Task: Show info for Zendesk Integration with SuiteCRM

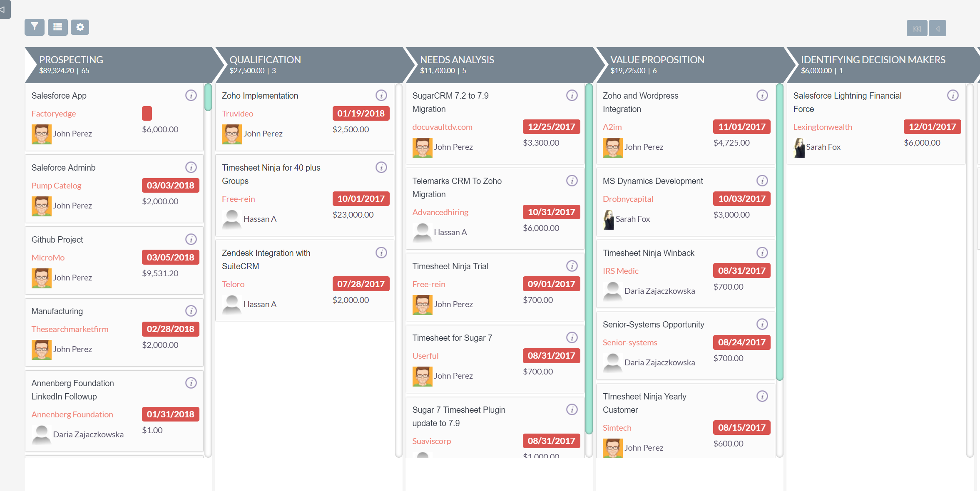Action: tap(381, 253)
